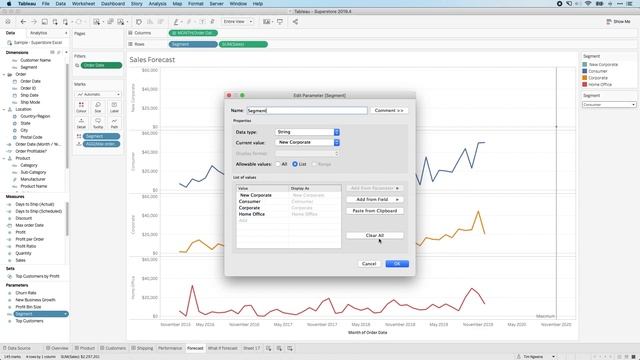The width and height of the screenshot is (640, 360).
Task: Click Paste from Clipboard button
Action: click(375, 211)
